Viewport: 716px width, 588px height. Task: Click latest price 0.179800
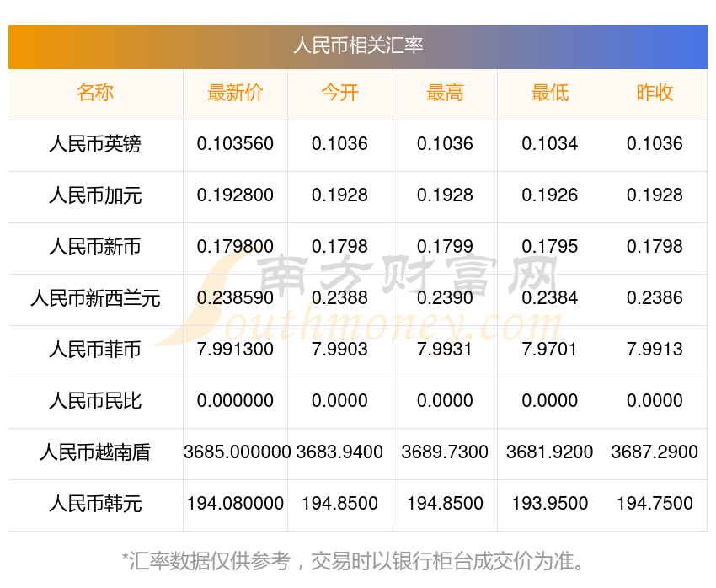point(235,247)
